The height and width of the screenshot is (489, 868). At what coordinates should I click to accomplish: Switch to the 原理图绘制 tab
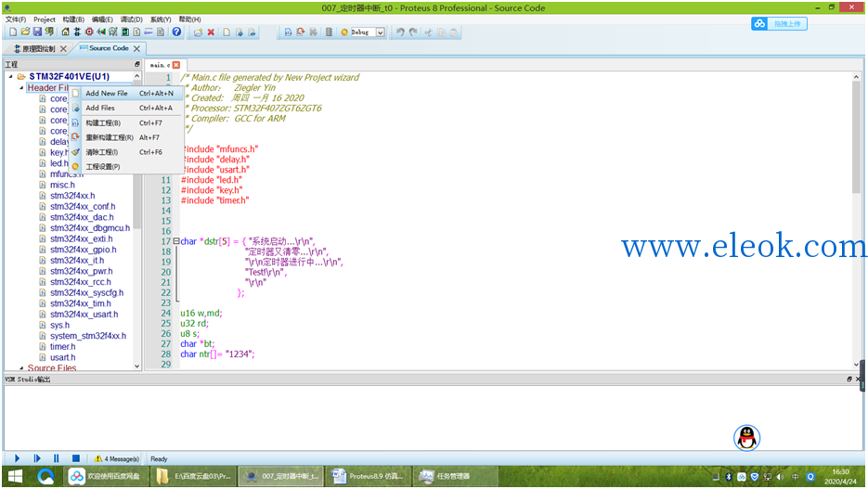tap(38, 48)
